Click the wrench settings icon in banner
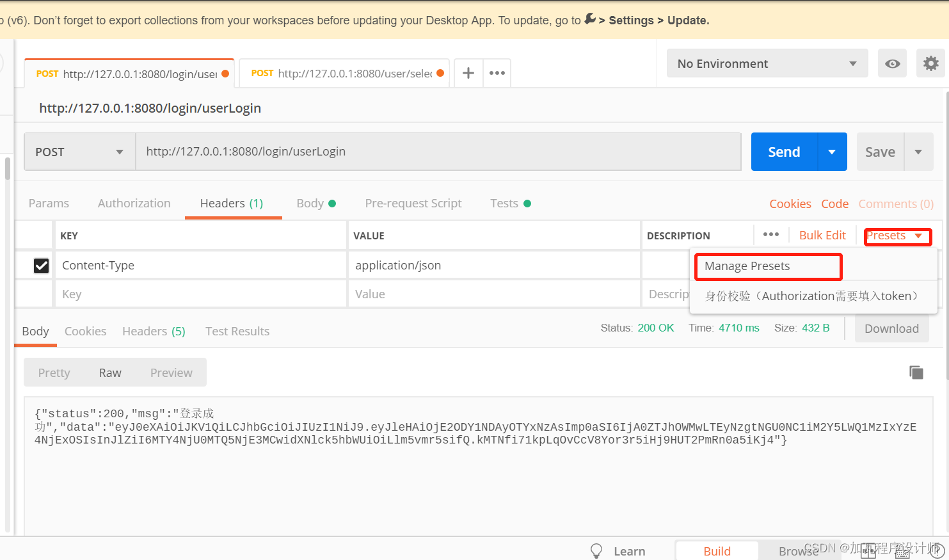The height and width of the screenshot is (560, 949). tap(590, 19)
